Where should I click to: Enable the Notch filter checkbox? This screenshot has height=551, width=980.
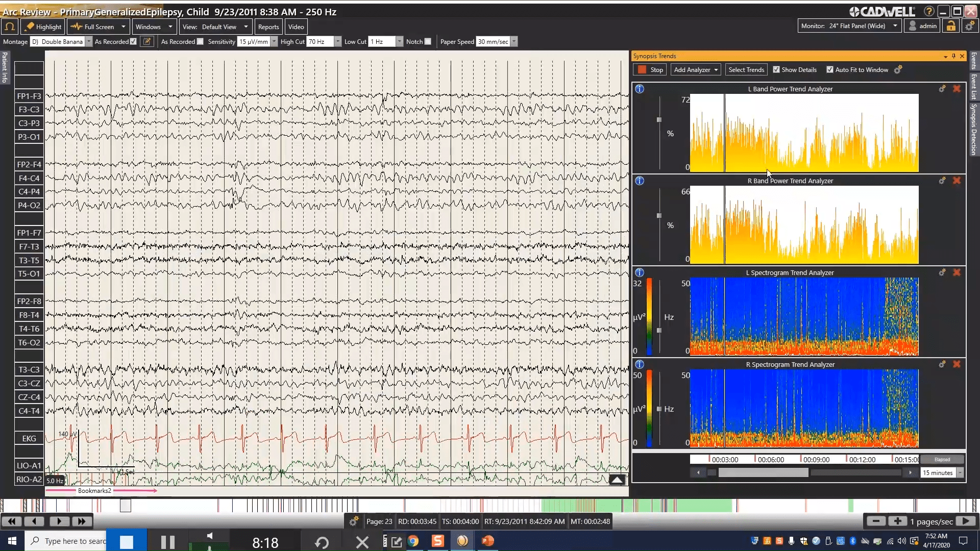pos(429,41)
